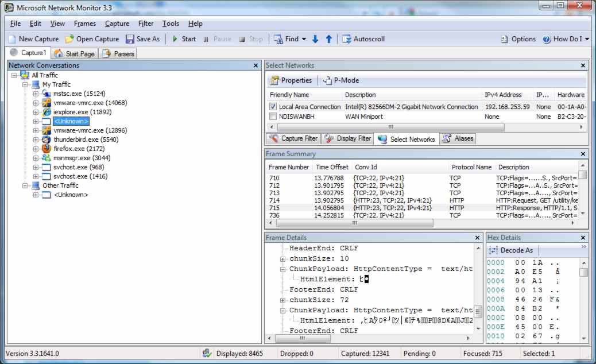Open the Capture menu
This screenshot has width=596, height=364.
tap(117, 24)
